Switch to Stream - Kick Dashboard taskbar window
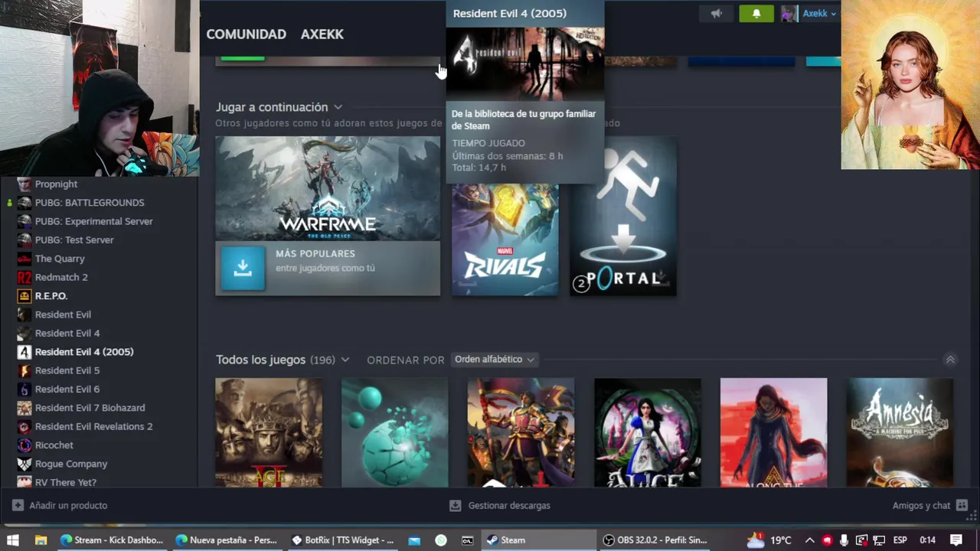 point(112,540)
